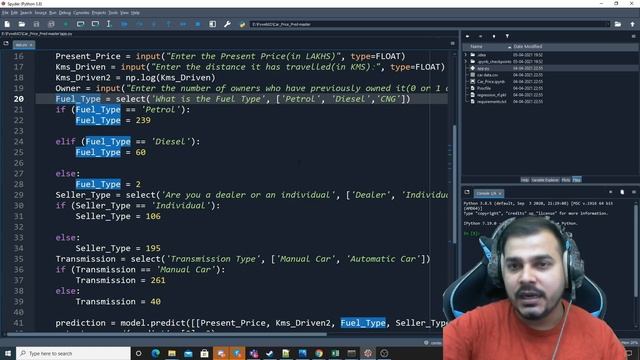
Task: Run the file with the green play icon
Action: tap(66, 24)
